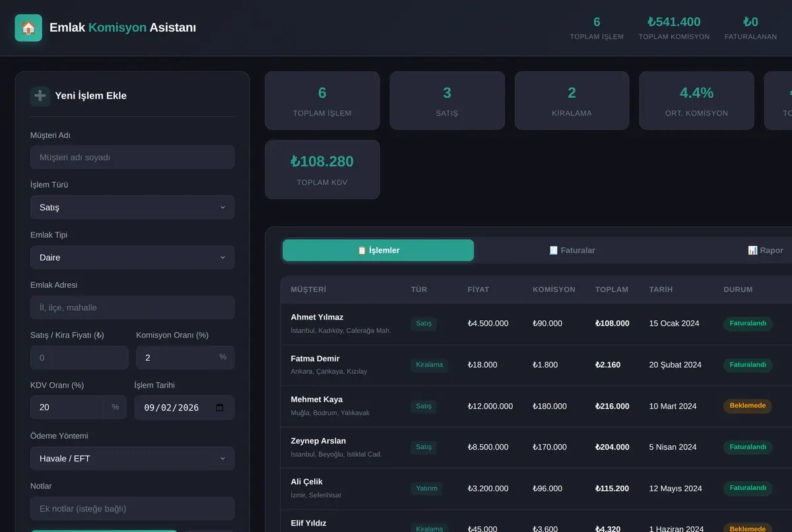Open the Faturalar tab

572,250
